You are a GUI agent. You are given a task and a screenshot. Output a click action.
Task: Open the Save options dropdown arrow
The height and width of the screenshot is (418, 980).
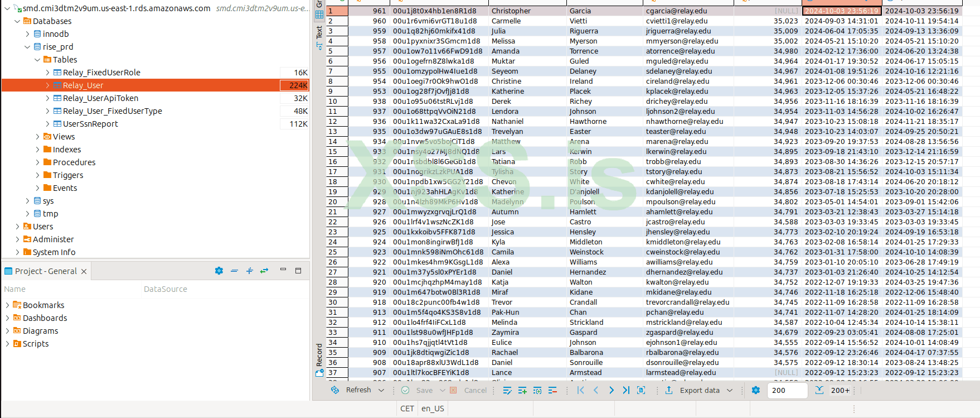[x=443, y=390]
